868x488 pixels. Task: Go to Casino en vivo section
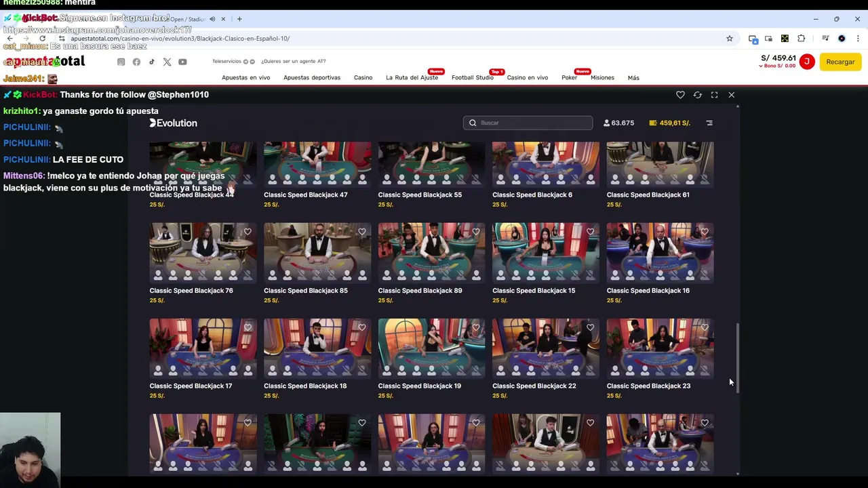click(x=528, y=77)
